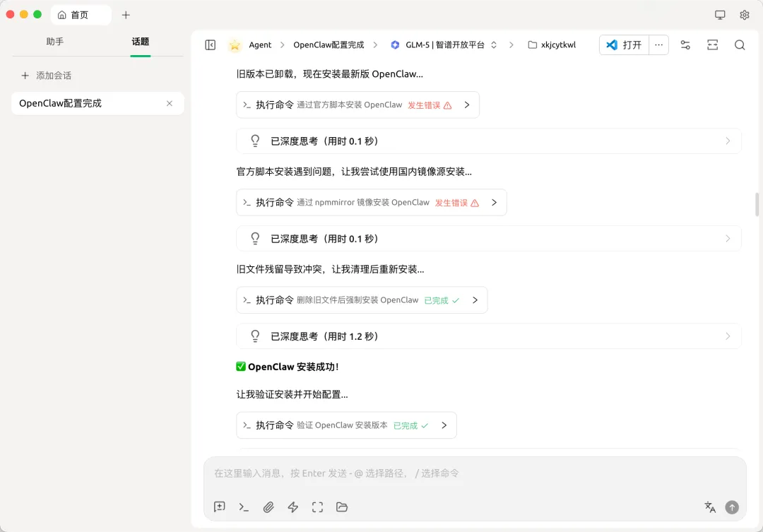The height and width of the screenshot is (532, 763).
Task: Expand the first 已深度思考 0.1 秒 block
Action: click(489, 141)
